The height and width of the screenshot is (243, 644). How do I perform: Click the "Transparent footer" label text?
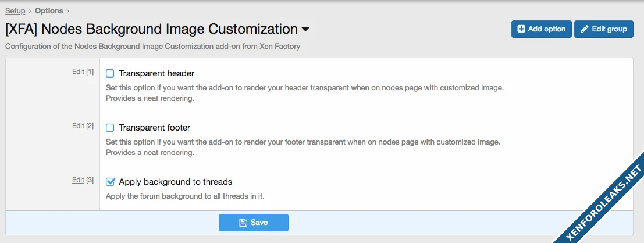[154, 128]
